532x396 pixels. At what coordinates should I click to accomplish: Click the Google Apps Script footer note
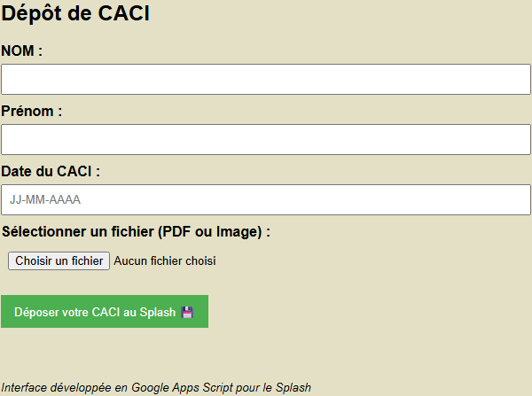(156, 387)
